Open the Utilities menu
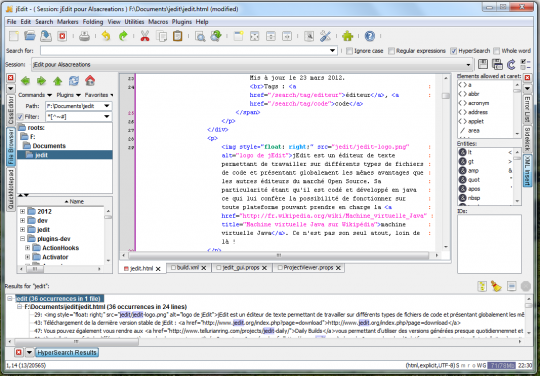Viewport: 540px width, 376px height. click(134, 22)
